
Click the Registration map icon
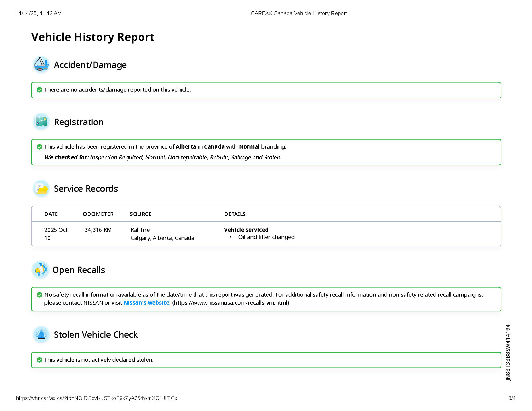tap(41, 122)
